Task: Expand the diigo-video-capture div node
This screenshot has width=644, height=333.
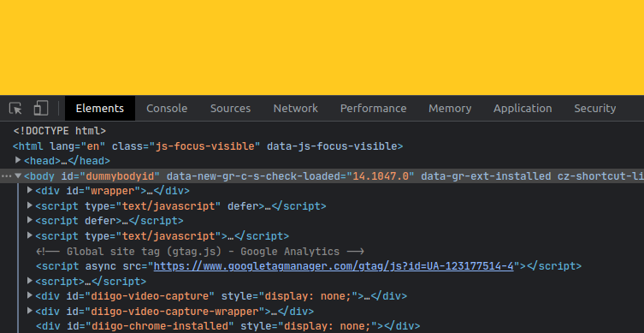Action: 30,295
